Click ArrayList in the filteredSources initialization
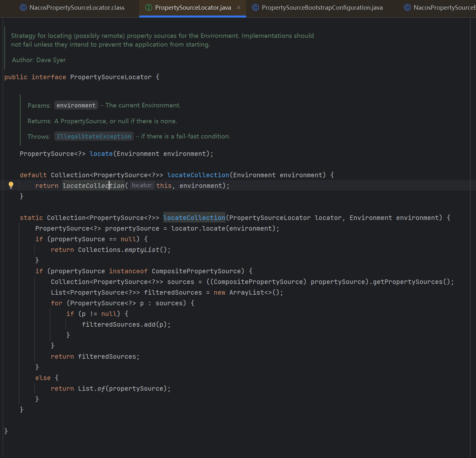The image size is (476, 458). (x=246, y=292)
